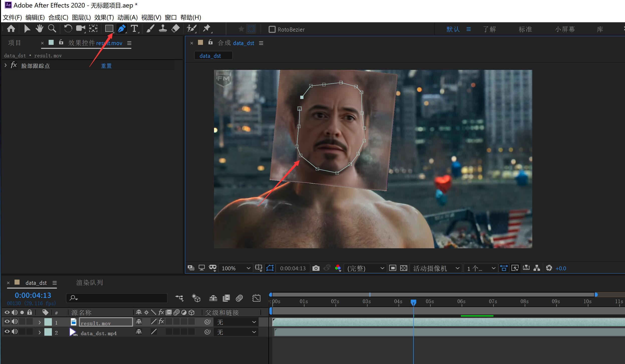Select the Brush tool
The width and height of the screenshot is (625, 364).
150,29
